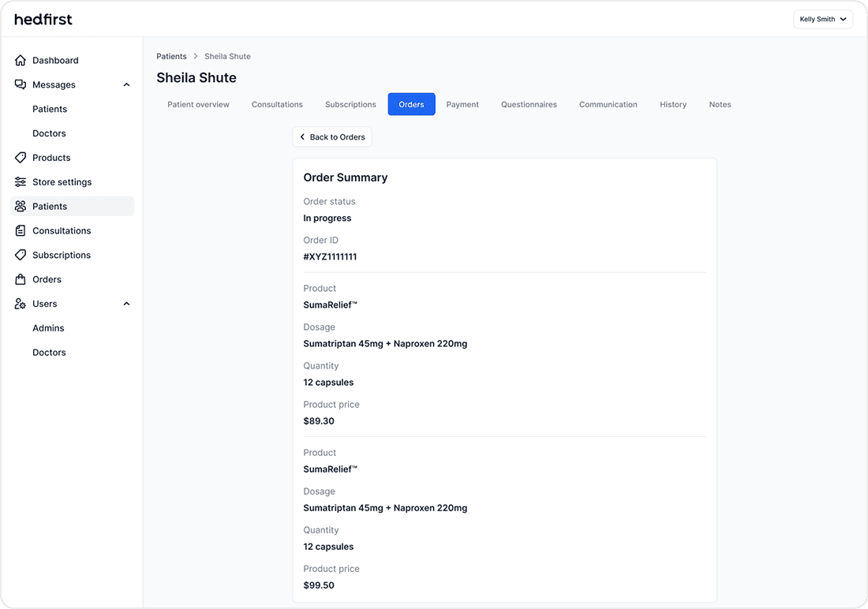This screenshot has height=609, width=868.
Task: Open the Questionnaires tab
Action: coord(529,104)
